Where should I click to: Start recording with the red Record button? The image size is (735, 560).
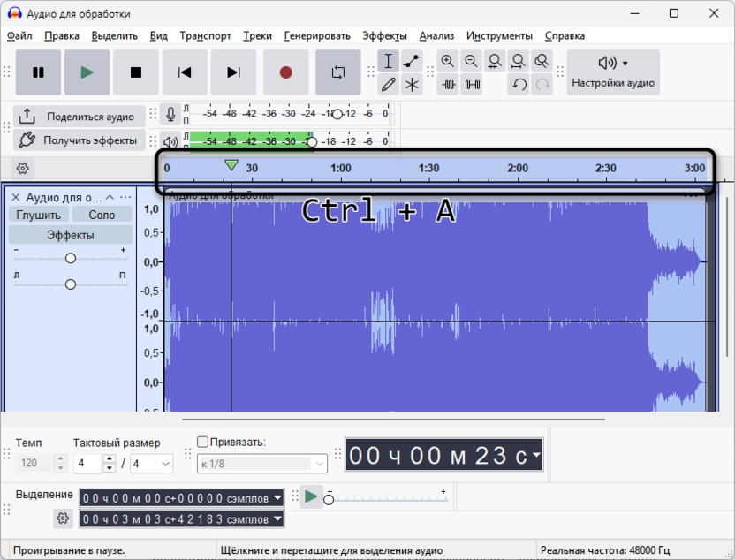[x=285, y=72]
